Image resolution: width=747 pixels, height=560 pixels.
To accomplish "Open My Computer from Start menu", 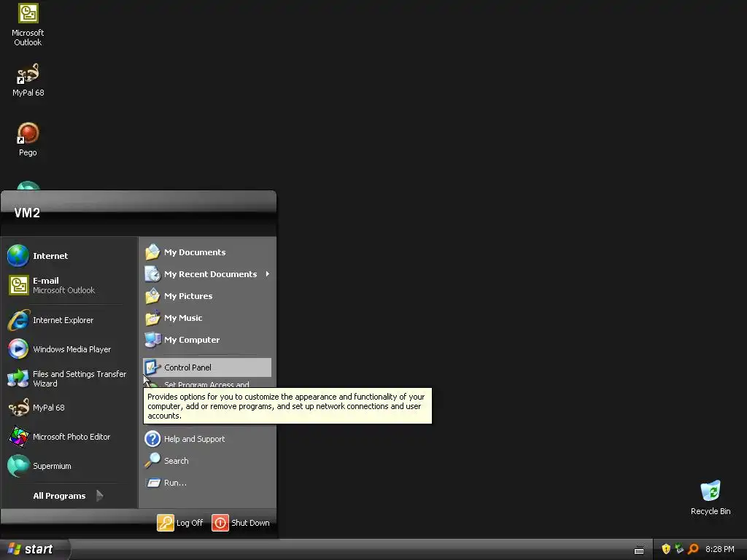I will click(206, 340).
